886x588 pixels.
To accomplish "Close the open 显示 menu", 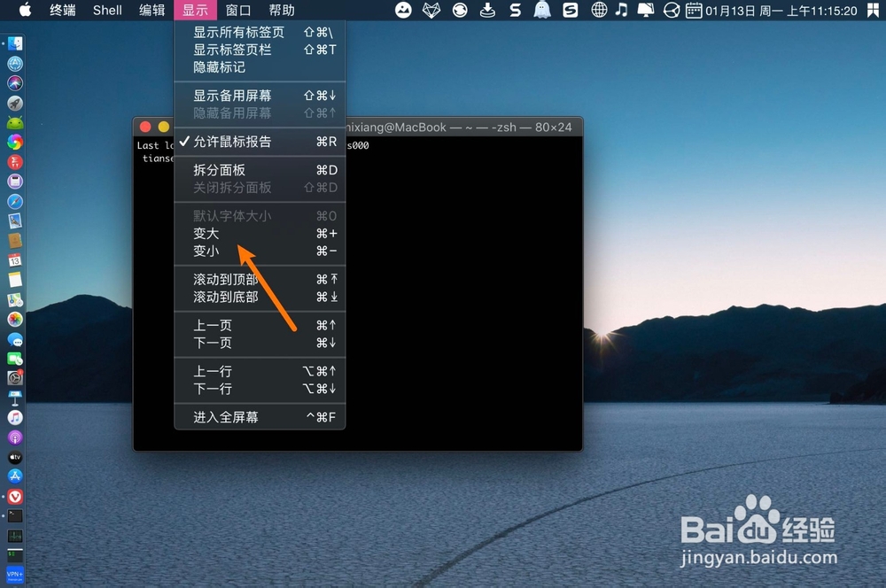I will [196, 10].
